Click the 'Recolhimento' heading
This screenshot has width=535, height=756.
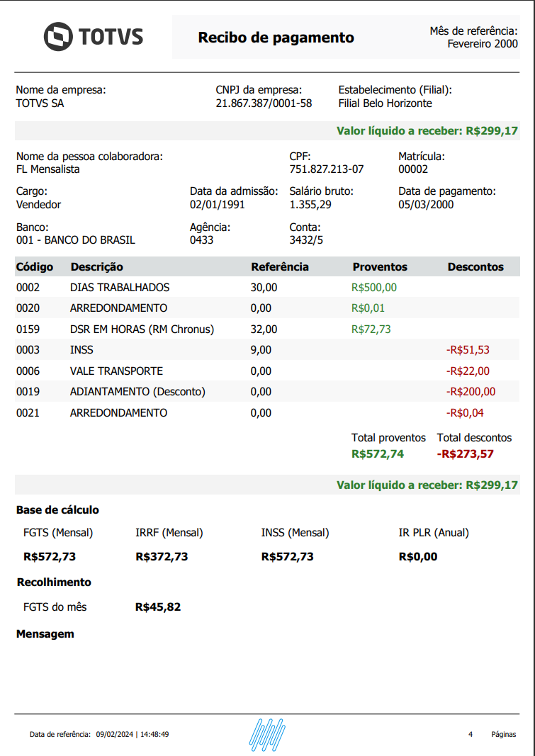(x=54, y=582)
